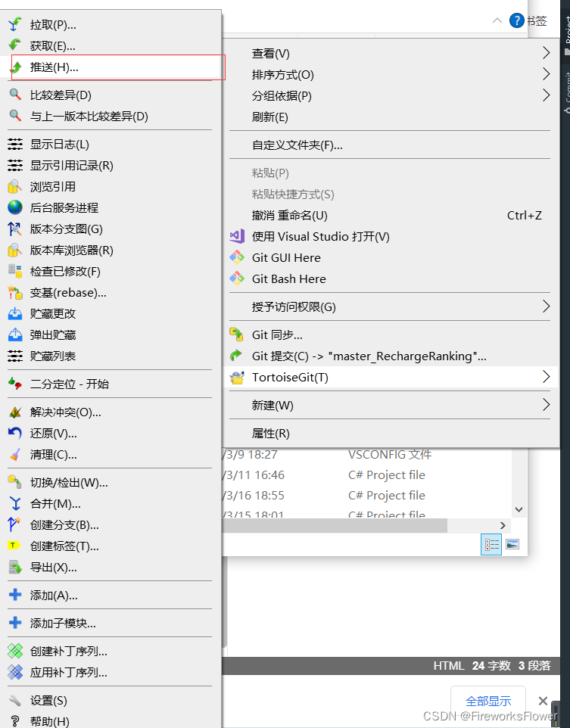The image size is (570, 728).
Task: Click the Merge (合并) icon
Action: [15, 504]
